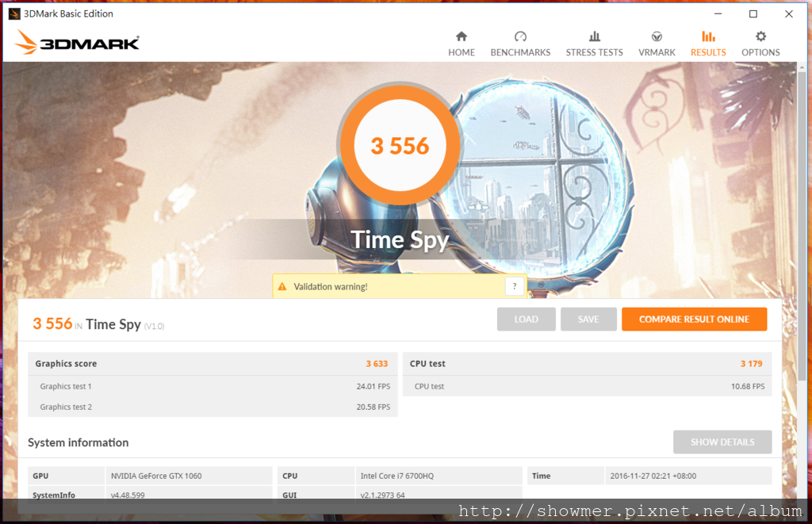Click the Validation warning! banner
The image size is (812, 524).
[x=400, y=286]
